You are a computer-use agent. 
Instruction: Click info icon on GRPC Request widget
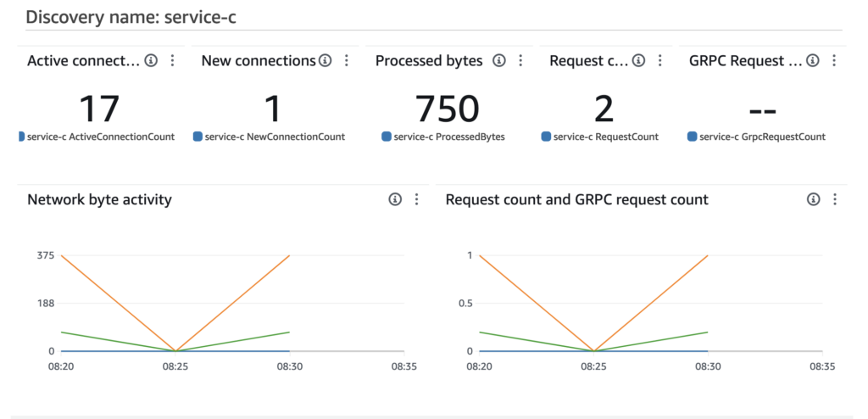tap(813, 60)
